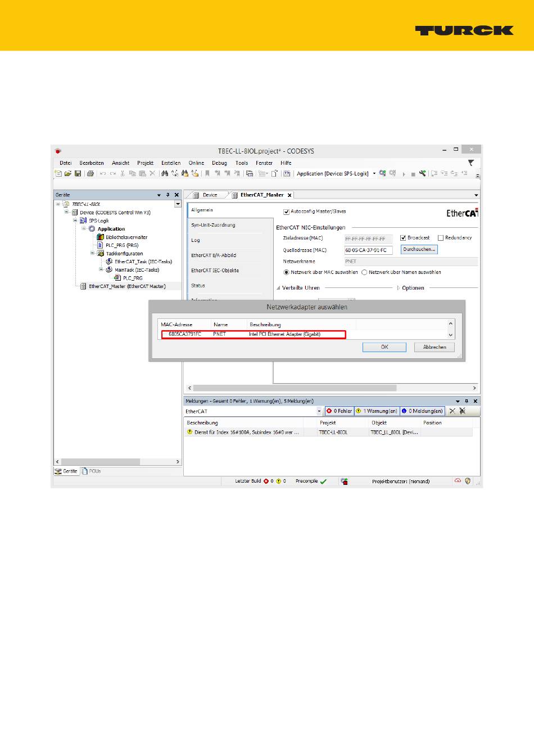Pin the Meldungen panel with the pin icon
The image size is (534, 756).
(466, 401)
